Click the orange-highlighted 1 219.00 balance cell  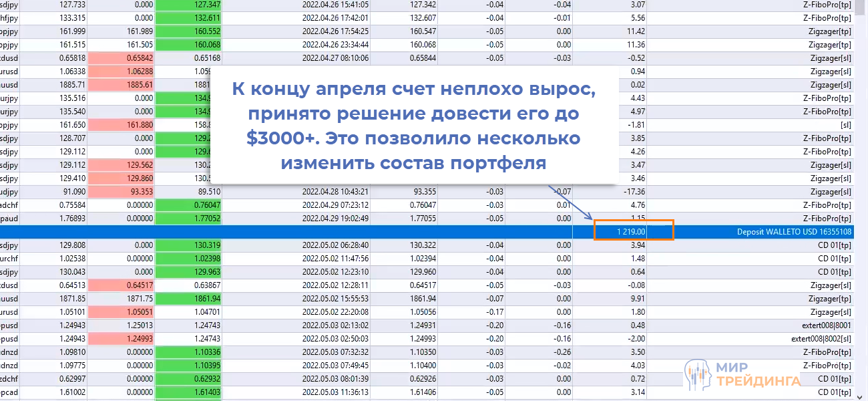(631, 231)
